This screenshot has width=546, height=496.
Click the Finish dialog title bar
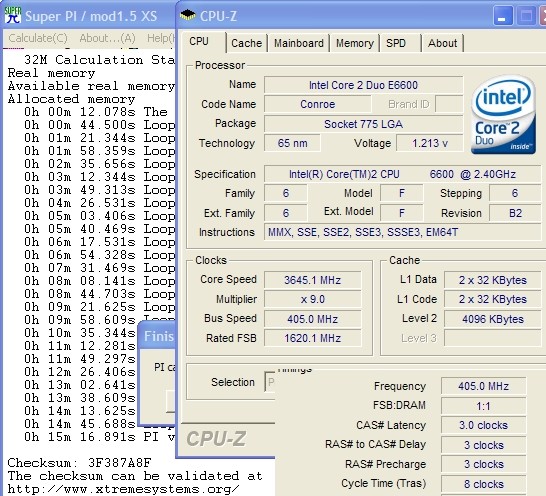tap(157, 336)
